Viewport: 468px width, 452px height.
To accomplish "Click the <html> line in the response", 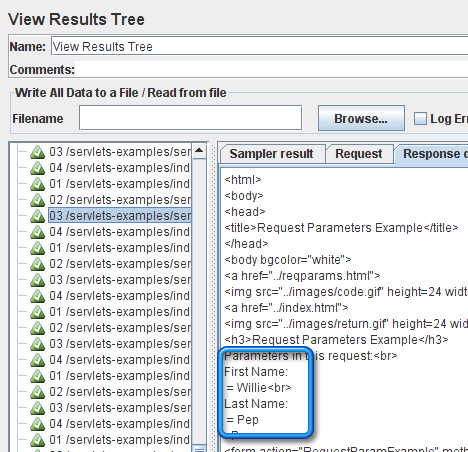I will pyautogui.click(x=243, y=180).
